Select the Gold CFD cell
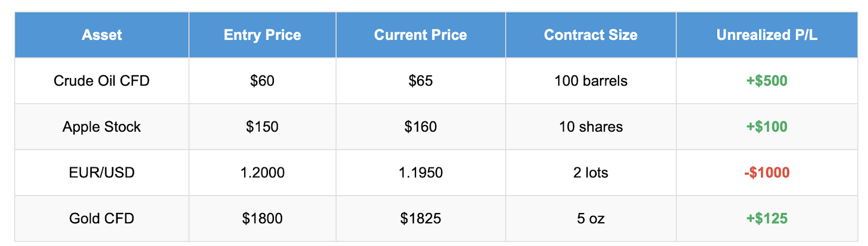 click(101, 218)
